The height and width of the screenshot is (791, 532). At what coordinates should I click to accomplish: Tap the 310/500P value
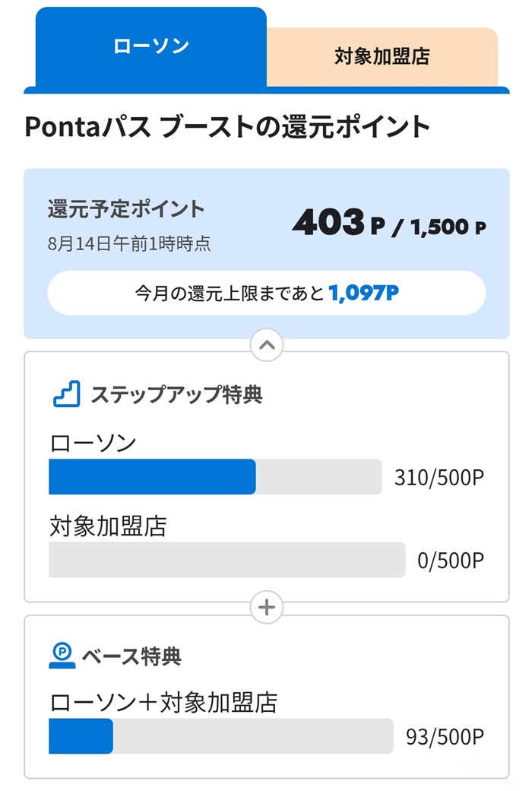(439, 477)
